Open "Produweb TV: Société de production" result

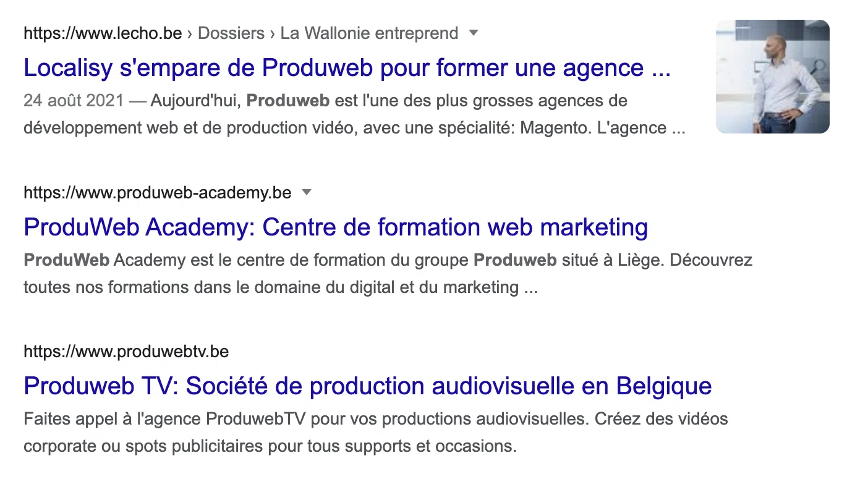pyautogui.click(x=368, y=386)
